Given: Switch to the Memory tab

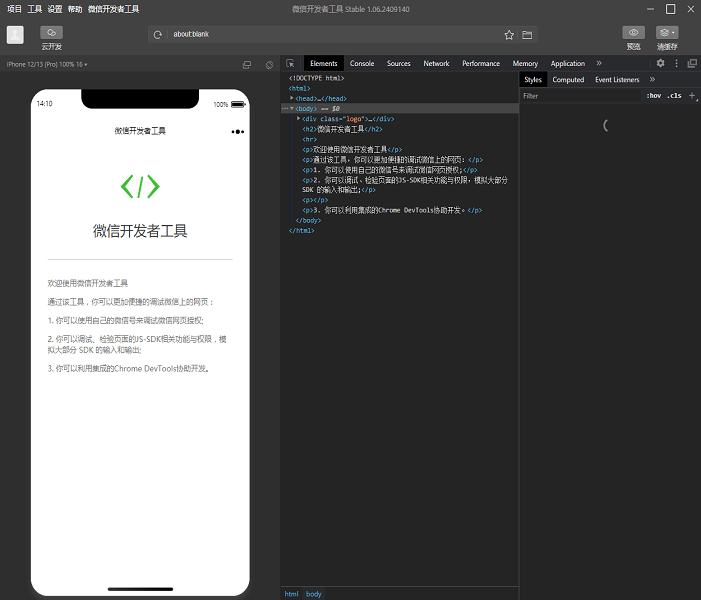Looking at the screenshot, I should [x=525, y=63].
